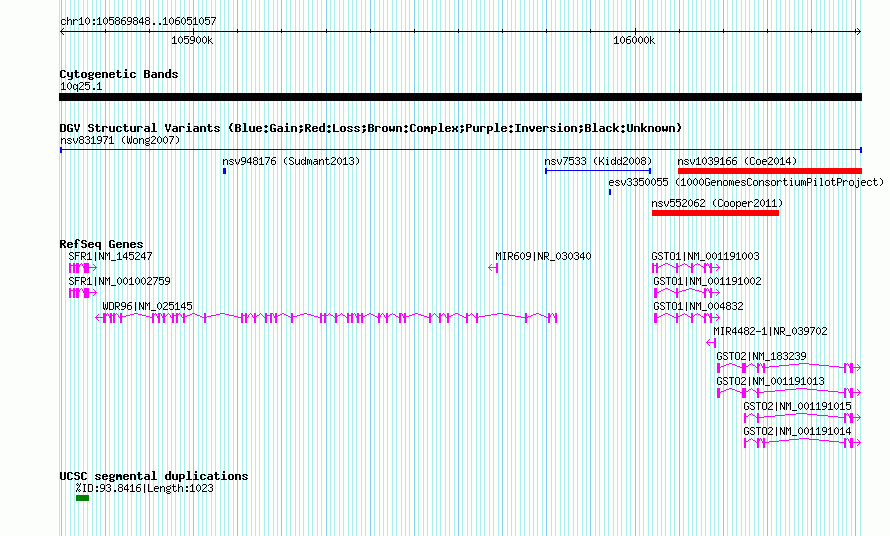
Task: Click the black 10q25.1 cytogenetic band bar
Action: (x=460, y=97)
